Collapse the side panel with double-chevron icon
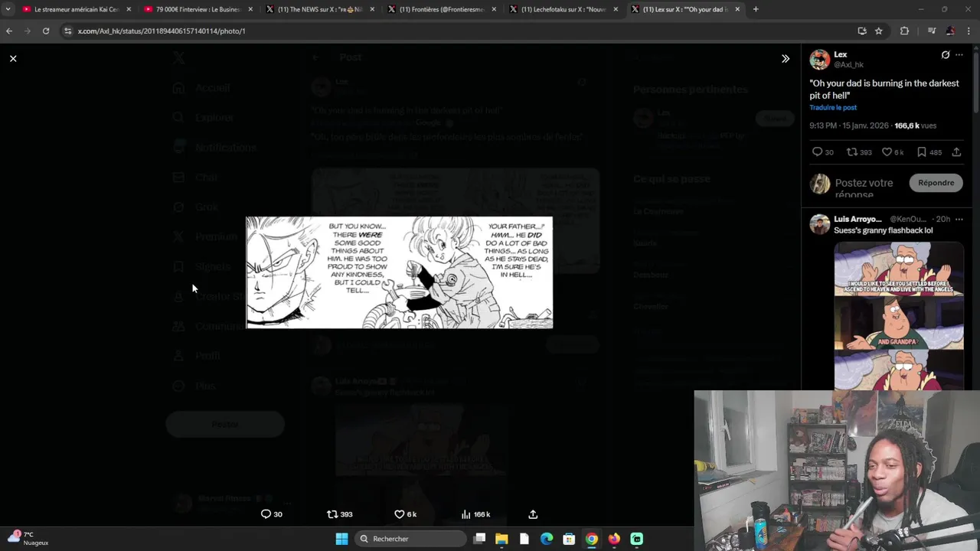The height and width of the screenshot is (551, 980). [785, 58]
